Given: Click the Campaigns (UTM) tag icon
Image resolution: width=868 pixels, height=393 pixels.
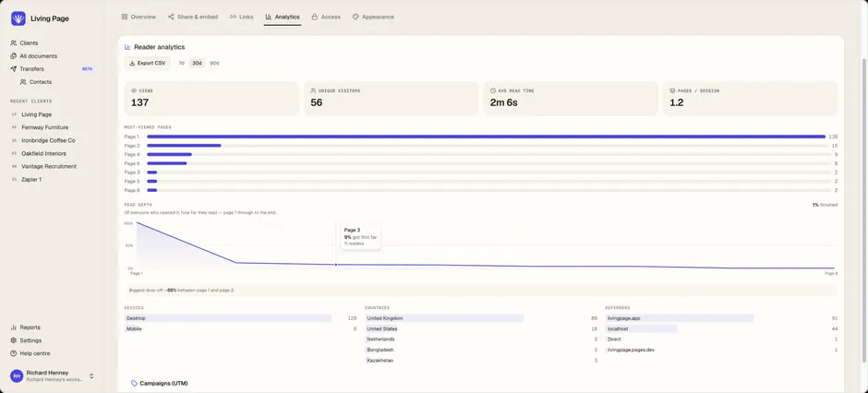Looking at the screenshot, I should (135, 383).
